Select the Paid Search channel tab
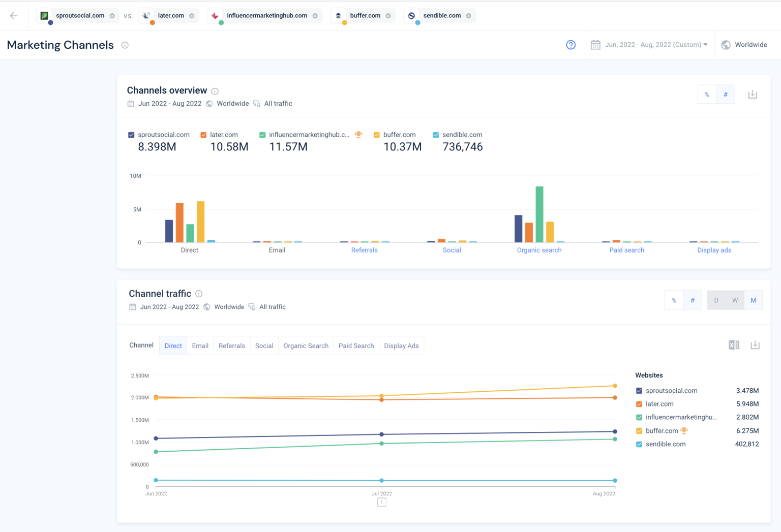 tap(356, 346)
